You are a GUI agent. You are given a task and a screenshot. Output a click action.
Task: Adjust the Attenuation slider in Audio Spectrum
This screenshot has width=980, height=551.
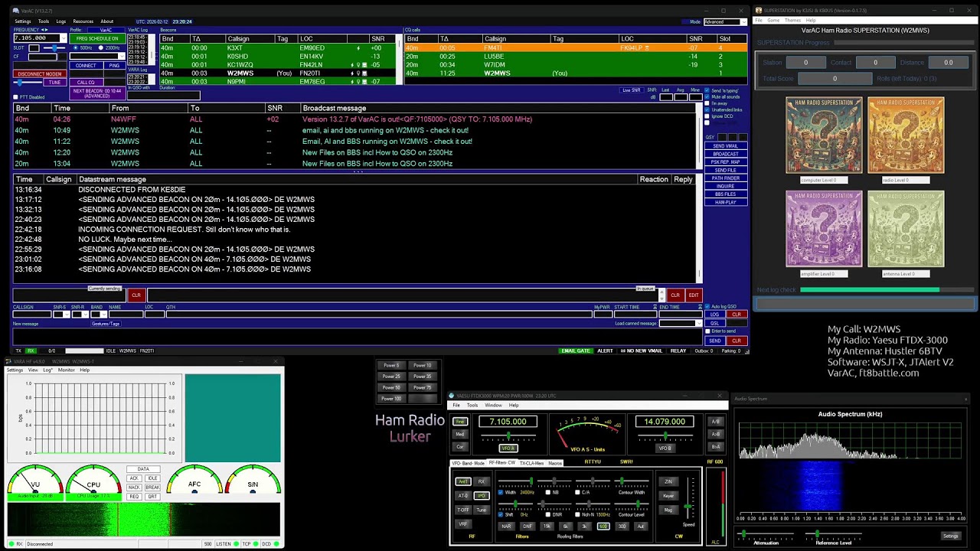766,533
